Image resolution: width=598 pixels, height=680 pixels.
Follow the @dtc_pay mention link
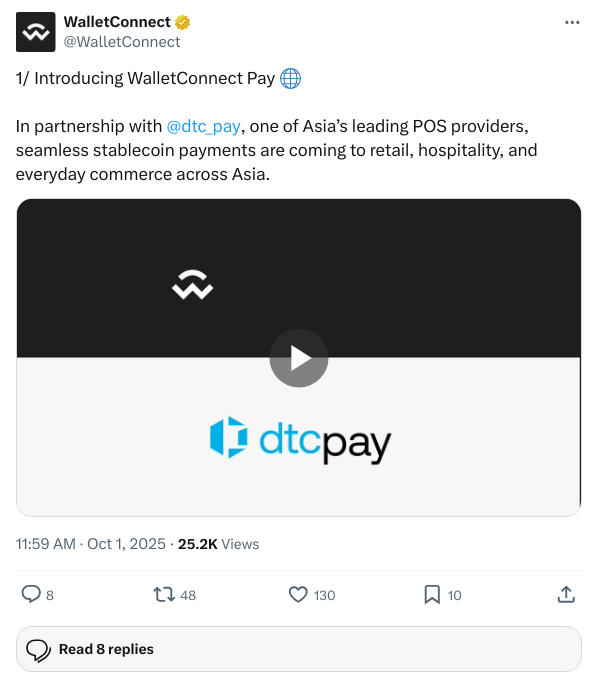click(203, 126)
